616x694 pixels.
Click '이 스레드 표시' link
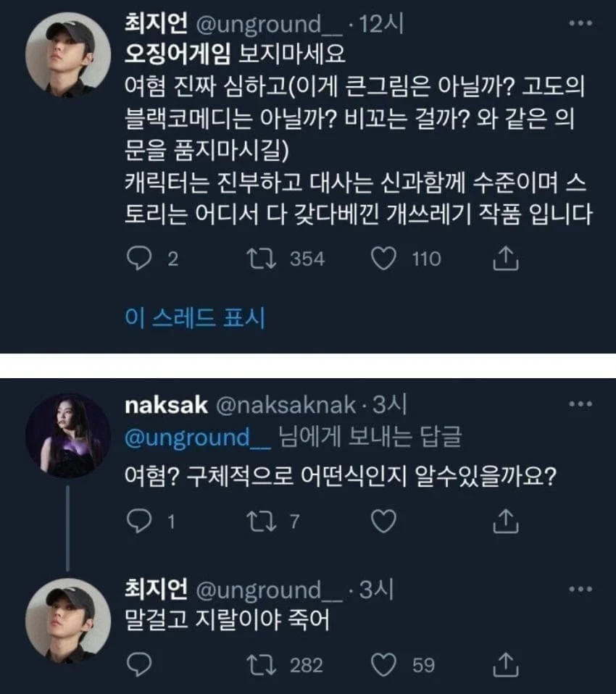click(196, 317)
